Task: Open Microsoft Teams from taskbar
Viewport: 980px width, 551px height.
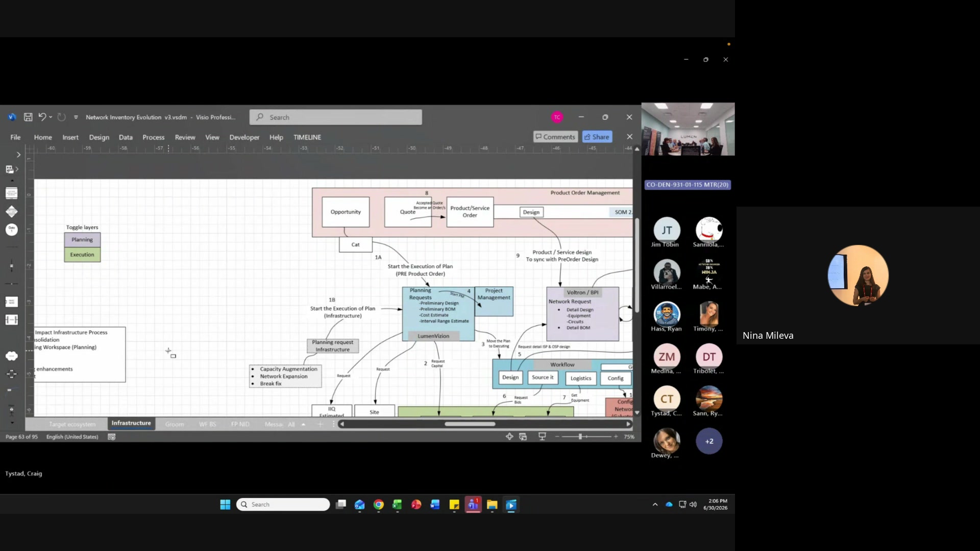Action: pyautogui.click(x=473, y=505)
